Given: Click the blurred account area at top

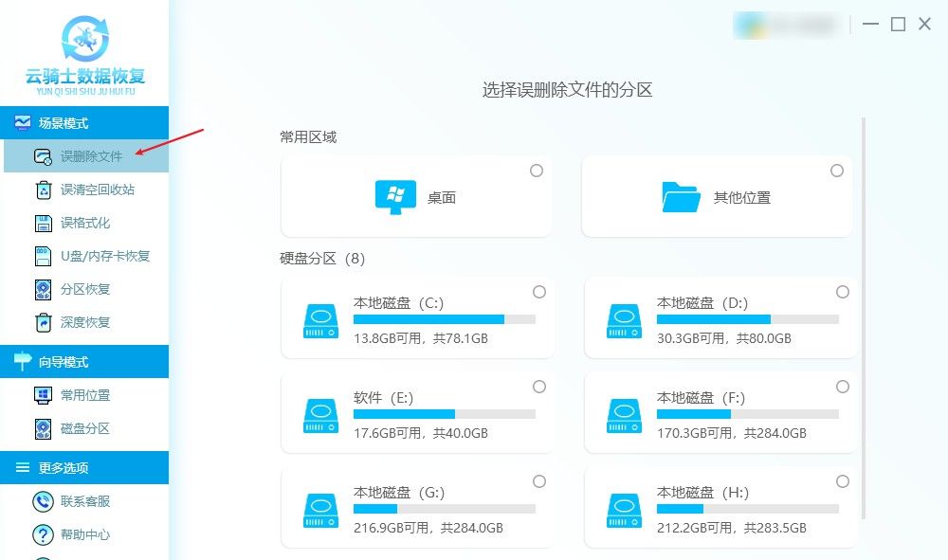Looking at the screenshot, I should 787,26.
